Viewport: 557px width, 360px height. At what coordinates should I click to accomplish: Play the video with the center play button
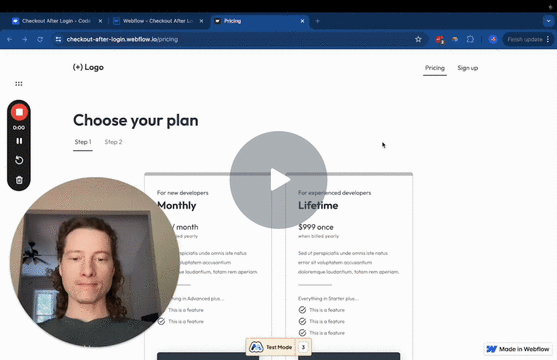pos(278,180)
